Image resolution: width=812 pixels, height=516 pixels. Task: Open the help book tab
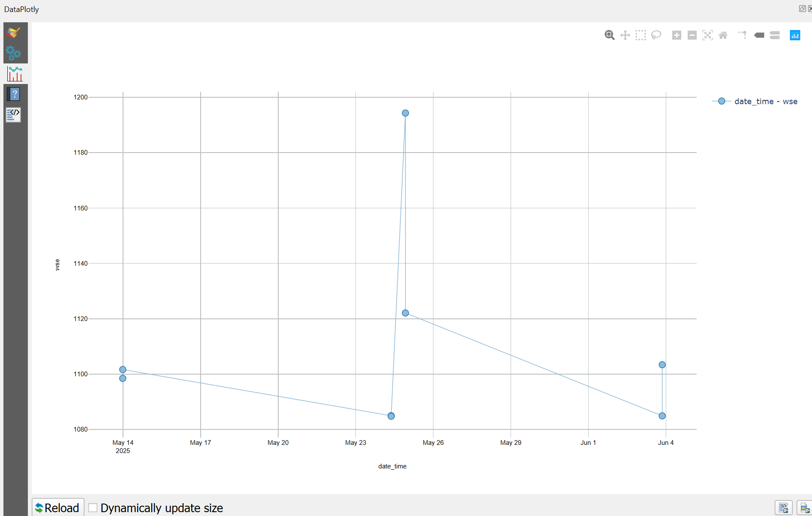(x=14, y=94)
